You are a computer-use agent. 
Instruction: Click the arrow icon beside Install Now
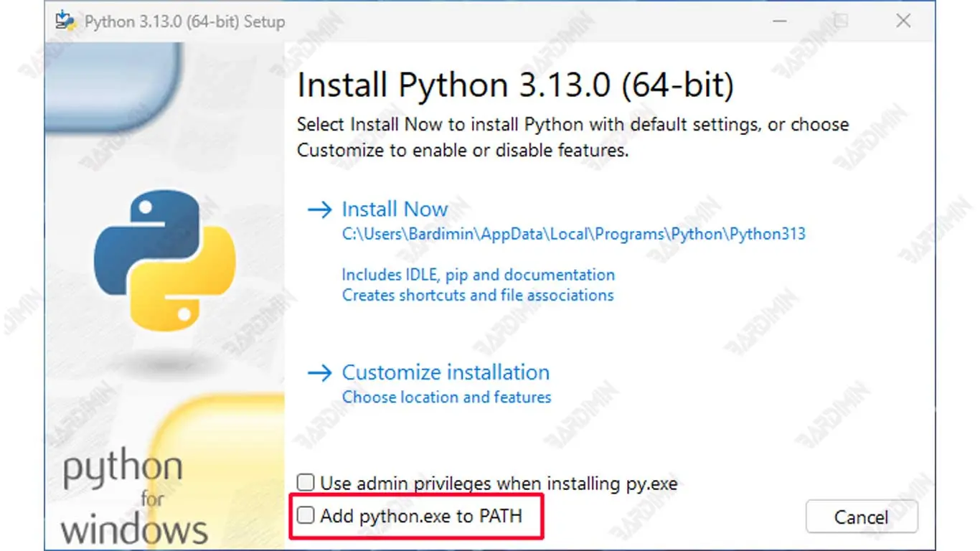click(x=319, y=209)
